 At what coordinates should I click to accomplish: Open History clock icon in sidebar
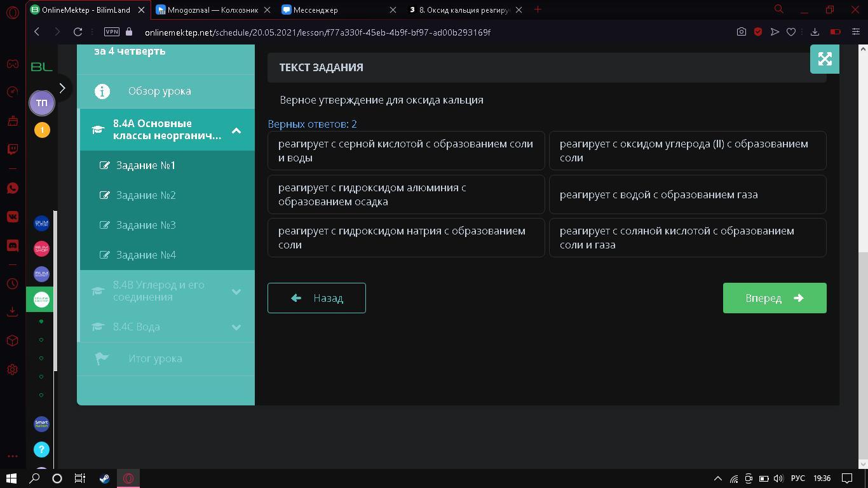click(x=13, y=284)
